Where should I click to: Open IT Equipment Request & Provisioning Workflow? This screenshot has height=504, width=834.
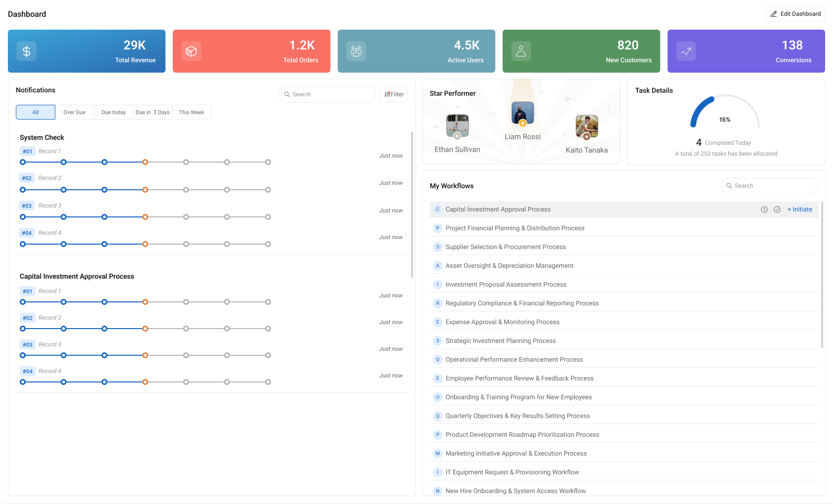click(x=624, y=472)
